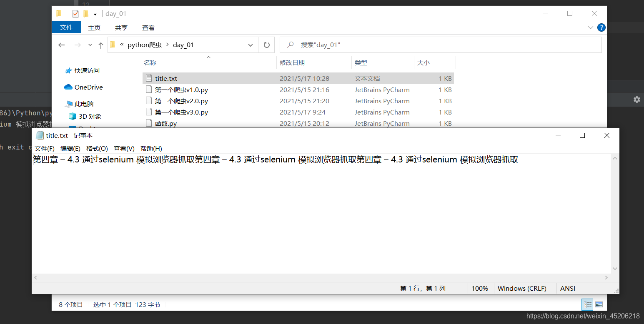Click the settings gear on the right edge
644x324 pixels.
tap(636, 100)
